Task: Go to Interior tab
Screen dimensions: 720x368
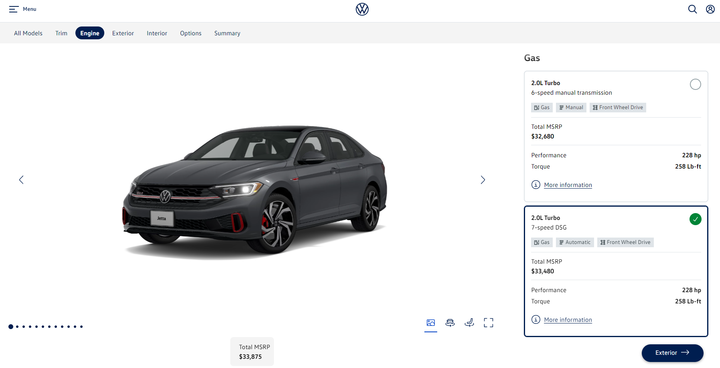Action: (x=157, y=33)
